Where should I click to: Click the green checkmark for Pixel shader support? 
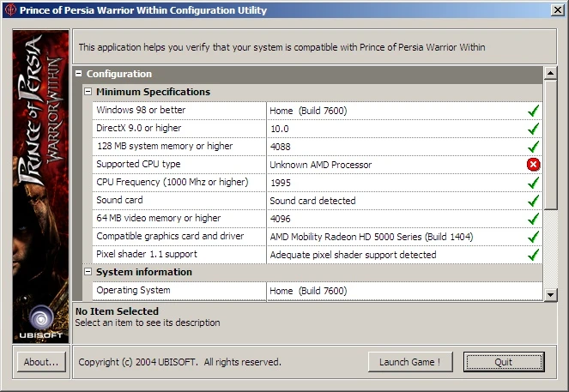coord(533,255)
